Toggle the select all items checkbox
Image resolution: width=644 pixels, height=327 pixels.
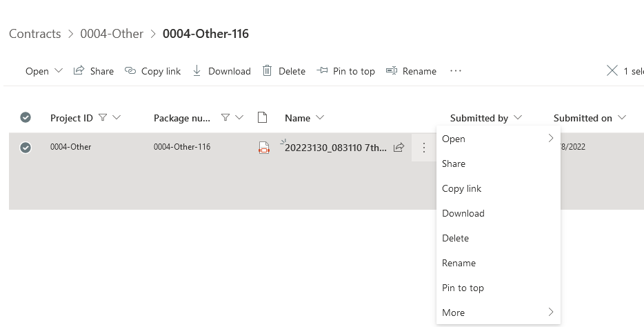[26, 117]
